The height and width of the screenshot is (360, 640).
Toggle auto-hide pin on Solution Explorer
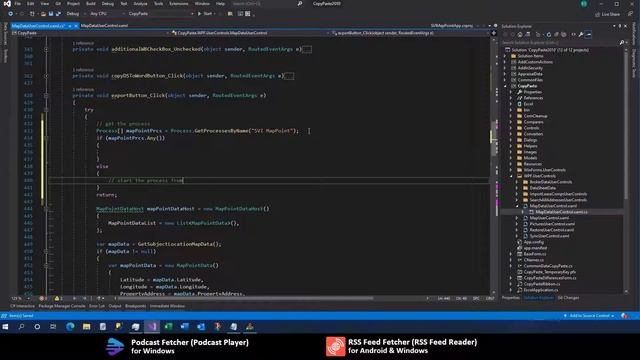tap(620, 26)
